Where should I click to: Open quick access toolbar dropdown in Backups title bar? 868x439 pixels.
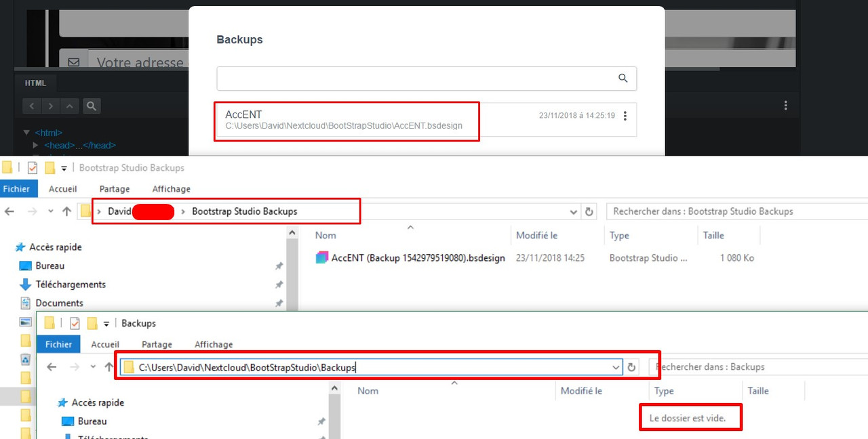click(x=106, y=324)
